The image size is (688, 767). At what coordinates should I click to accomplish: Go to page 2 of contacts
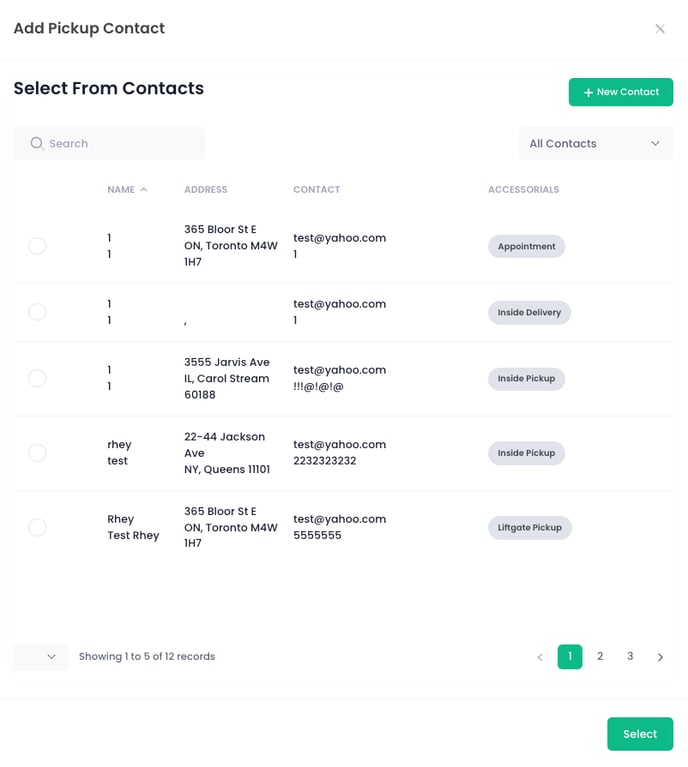click(600, 656)
